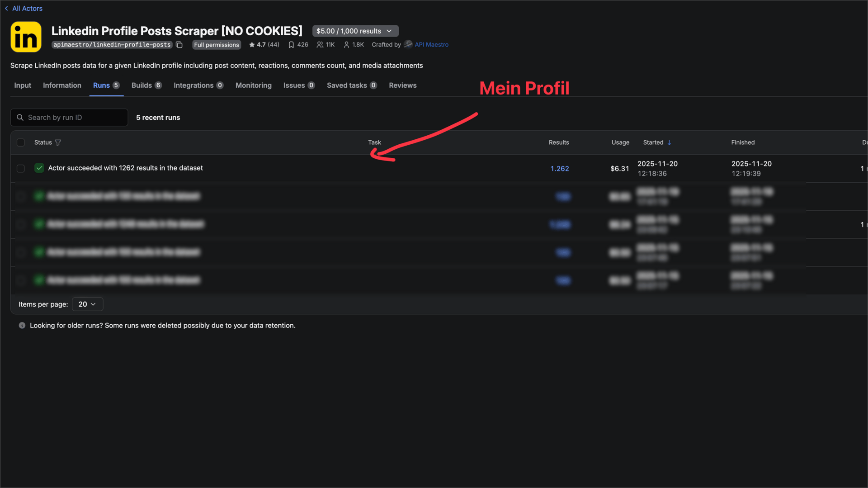Click the info icon beside 'Looking for older runs?'
868x488 pixels.
22,326
